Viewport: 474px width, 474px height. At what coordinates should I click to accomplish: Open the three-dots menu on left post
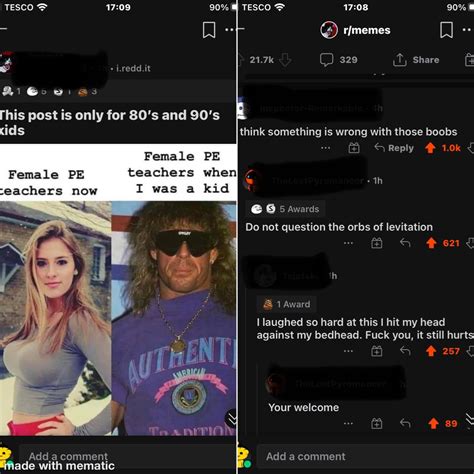pos(230,30)
